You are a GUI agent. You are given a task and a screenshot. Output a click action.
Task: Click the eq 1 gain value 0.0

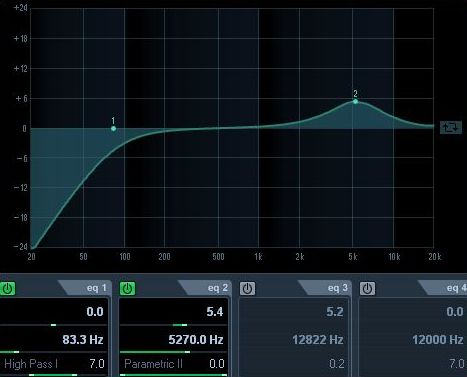95,312
